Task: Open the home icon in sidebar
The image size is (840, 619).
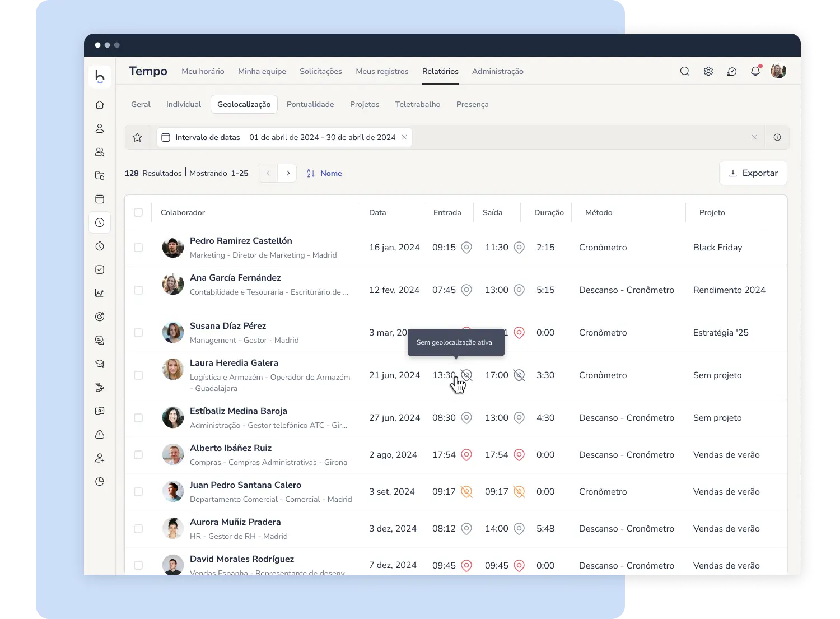Action: [100, 105]
